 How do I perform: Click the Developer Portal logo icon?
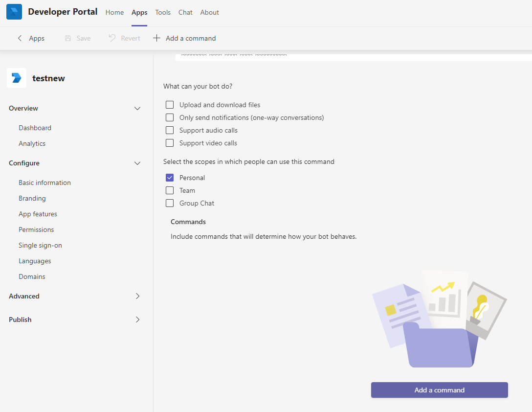[14, 11]
